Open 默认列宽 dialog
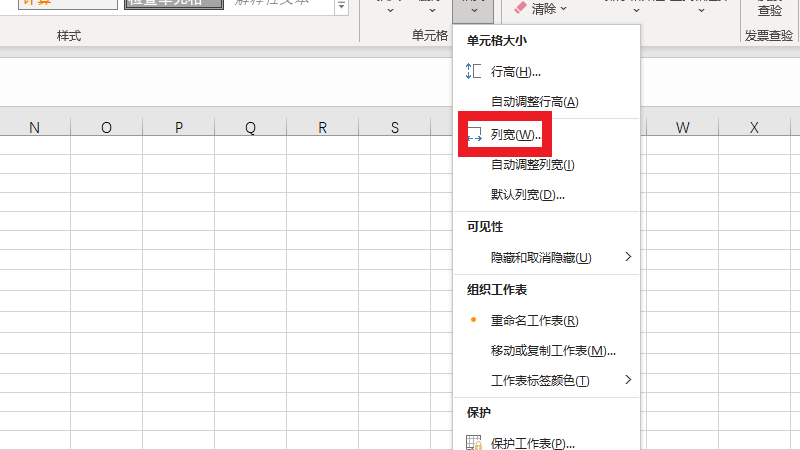800x450 pixels. 528,195
